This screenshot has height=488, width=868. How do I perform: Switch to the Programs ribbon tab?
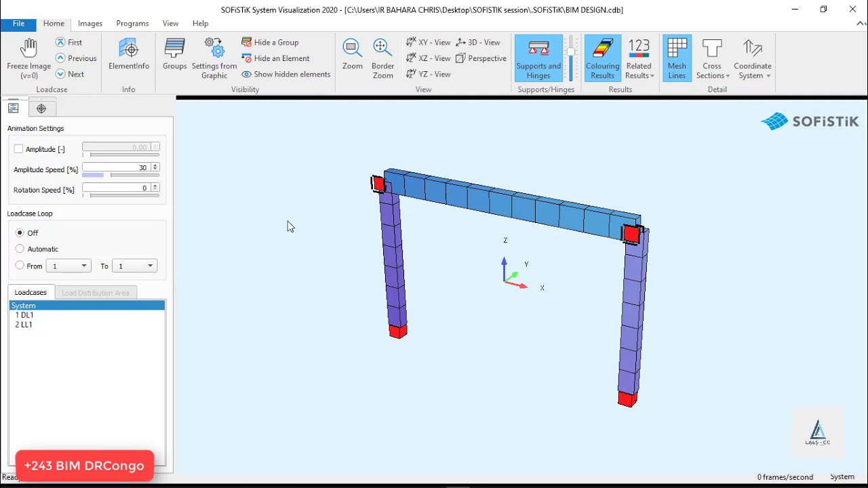click(x=132, y=24)
